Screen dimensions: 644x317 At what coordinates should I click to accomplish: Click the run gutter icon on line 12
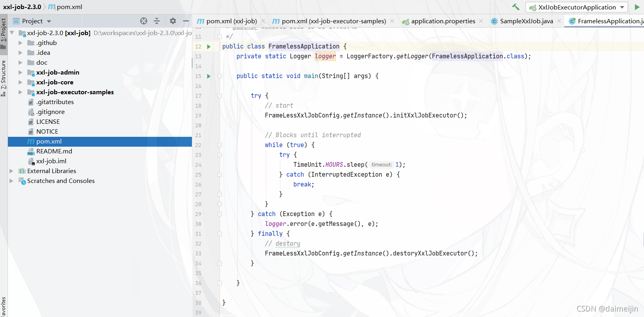click(x=209, y=47)
